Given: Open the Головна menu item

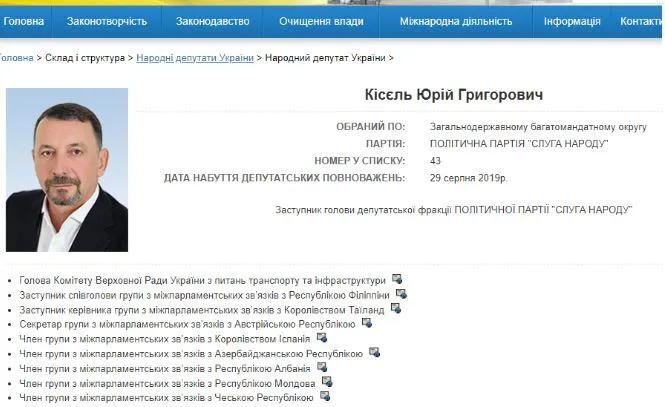Looking at the screenshot, I should [x=24, y=21].
